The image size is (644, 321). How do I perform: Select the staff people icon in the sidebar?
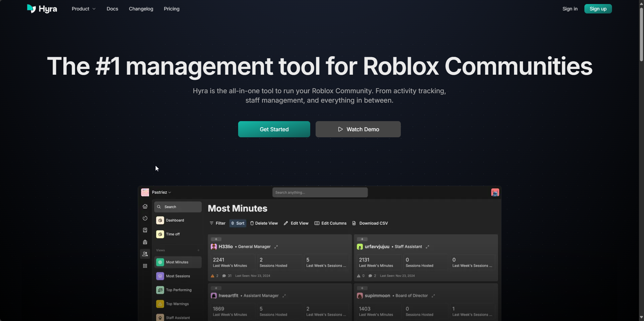click(x=145, y=254)
